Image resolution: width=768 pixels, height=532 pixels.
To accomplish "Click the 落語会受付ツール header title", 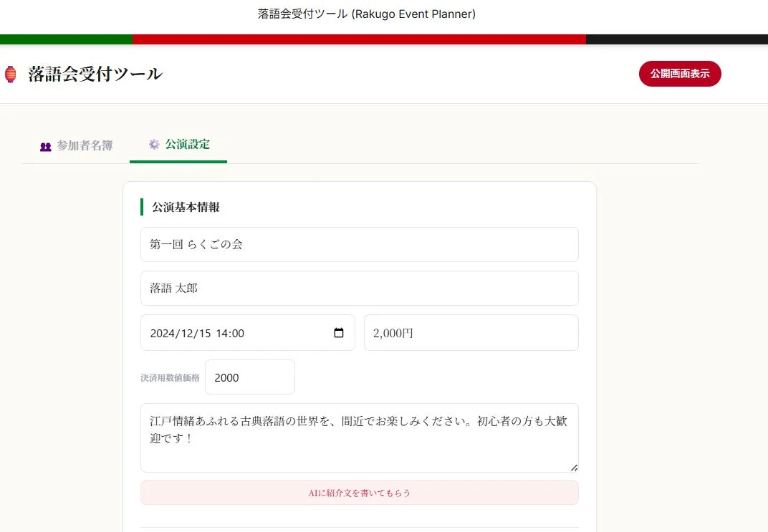I will point(95,74).
